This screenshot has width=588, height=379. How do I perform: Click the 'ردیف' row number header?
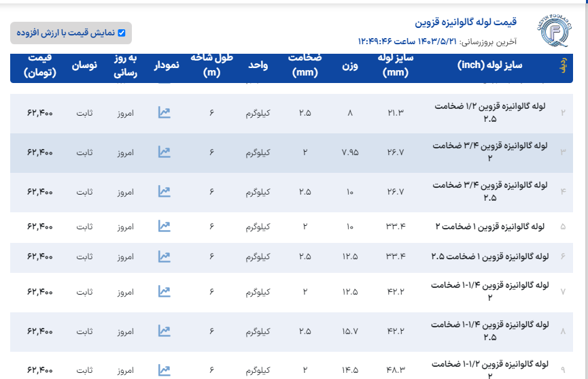coord(563,66)
